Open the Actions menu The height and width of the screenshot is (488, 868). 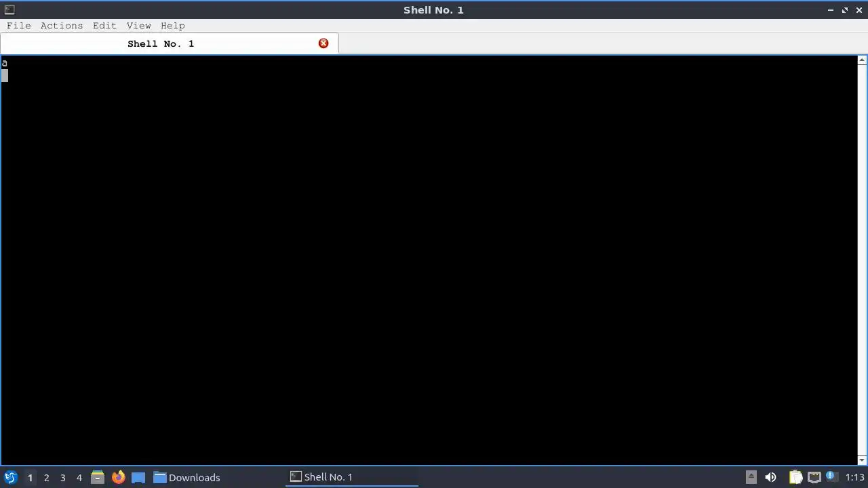click(x=61, y=26)
